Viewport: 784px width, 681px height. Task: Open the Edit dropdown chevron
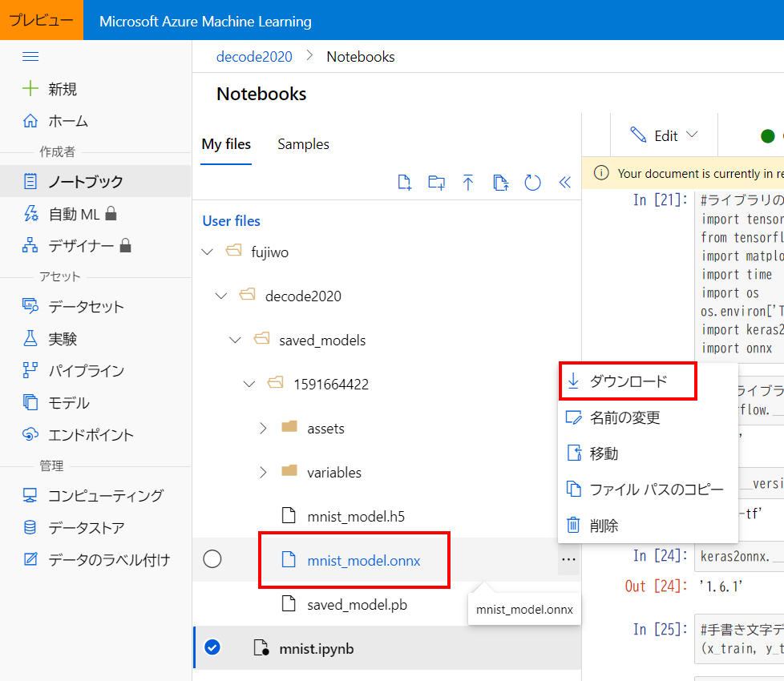pos(692,135)
